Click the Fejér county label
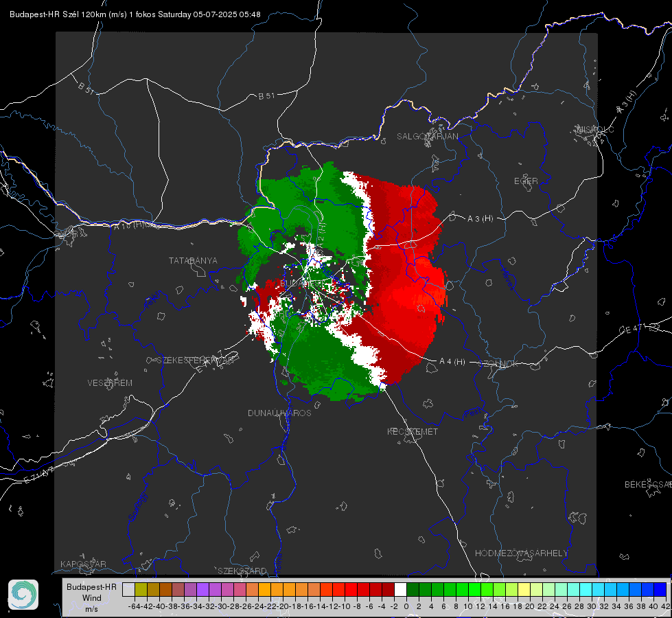 pos(153,300)
